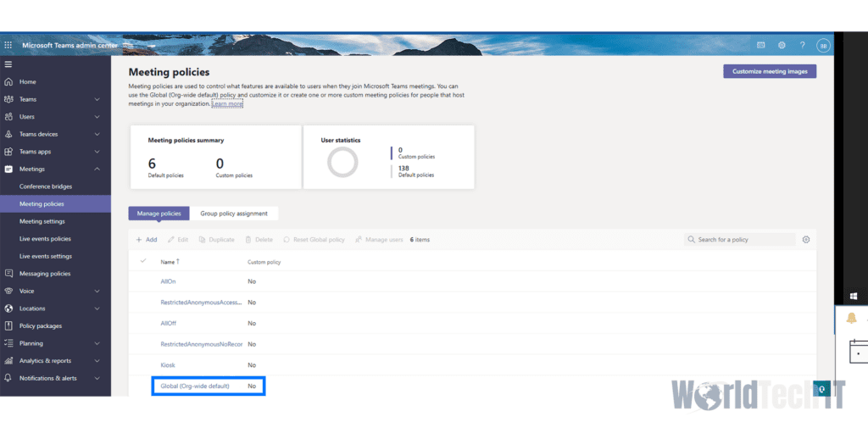Click the Policy packages icon
This screenshot has height=428, width=868.
(8, 325)
